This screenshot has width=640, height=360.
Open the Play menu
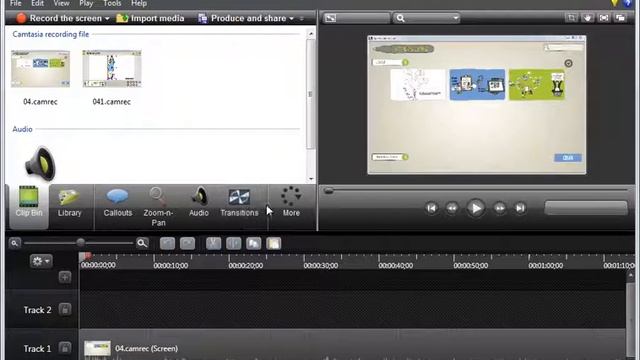pos(86,3)
